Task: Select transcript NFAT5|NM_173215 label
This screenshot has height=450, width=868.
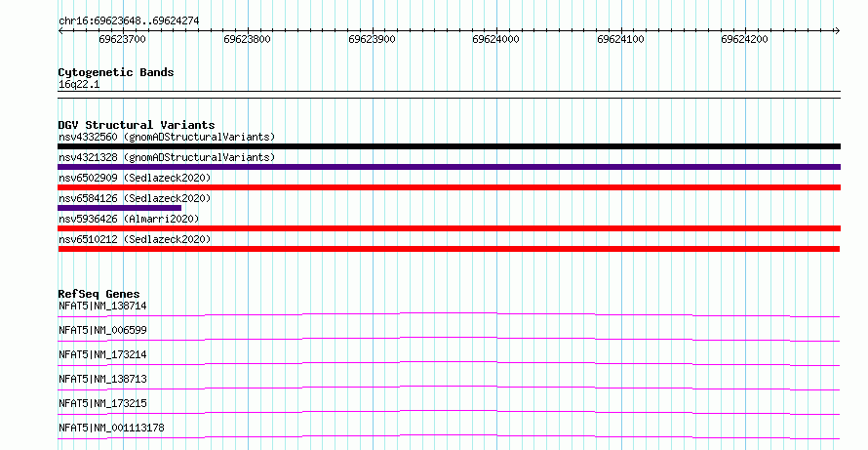Action: tap(102, 403)
